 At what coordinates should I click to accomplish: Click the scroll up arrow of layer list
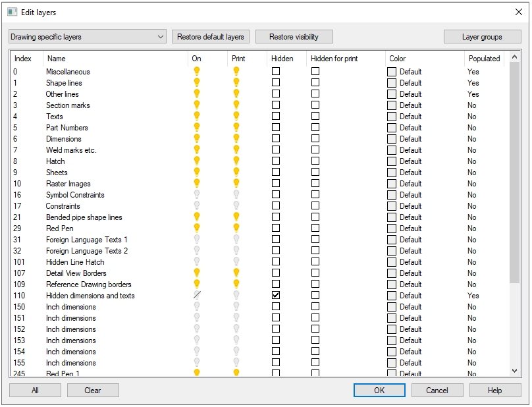pos(514,57)
